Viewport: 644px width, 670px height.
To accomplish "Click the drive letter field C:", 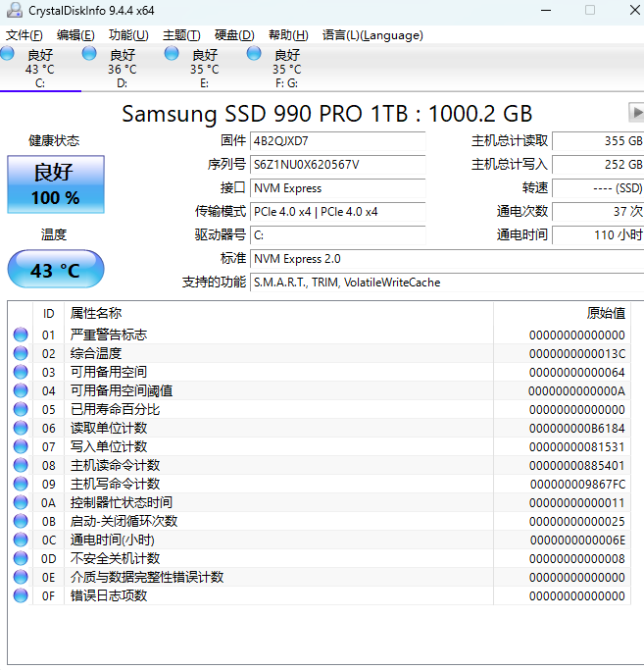I will [338, 235].
